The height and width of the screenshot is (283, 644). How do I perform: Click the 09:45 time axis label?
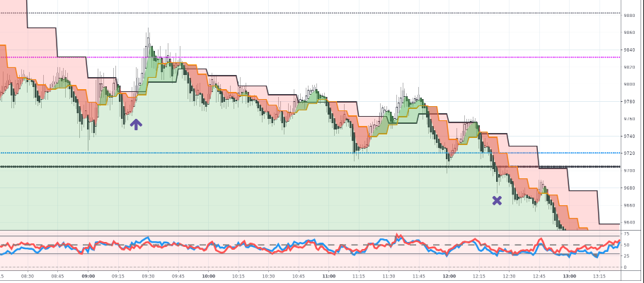point(178,276)
